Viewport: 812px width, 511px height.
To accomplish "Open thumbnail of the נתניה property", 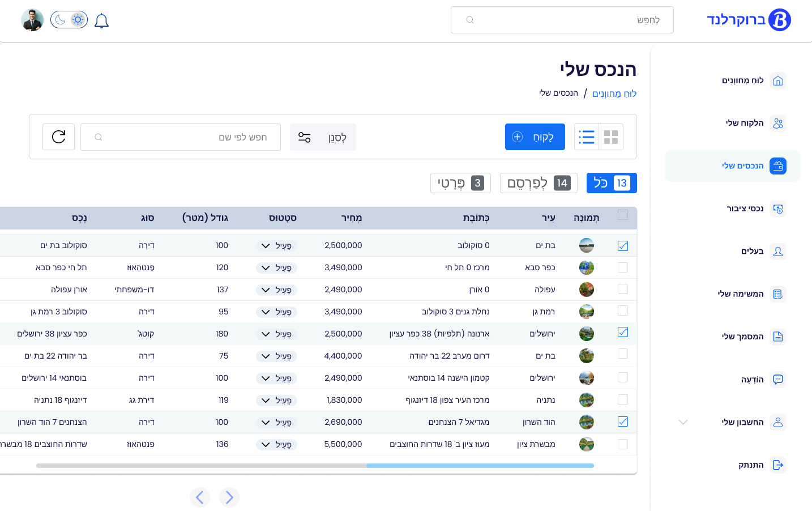I will point(587,400).
